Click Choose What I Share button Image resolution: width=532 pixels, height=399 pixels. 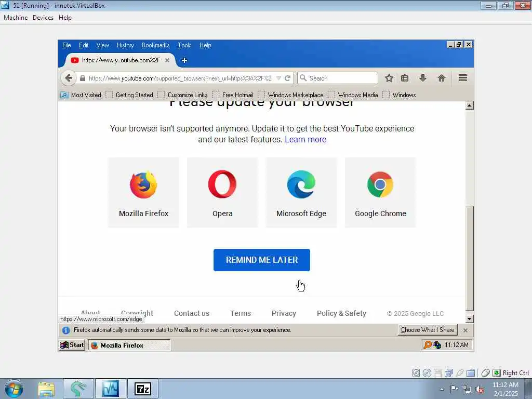tap(428, 330)
